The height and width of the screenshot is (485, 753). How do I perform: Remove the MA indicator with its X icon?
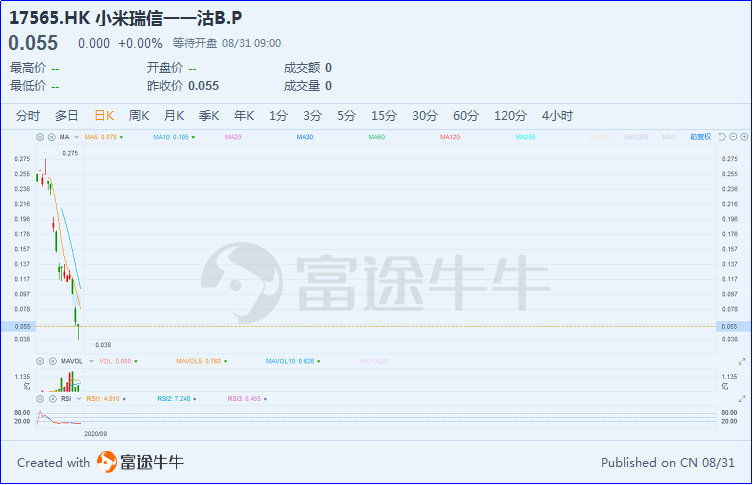pyautogui.click(x=52, y=137)
